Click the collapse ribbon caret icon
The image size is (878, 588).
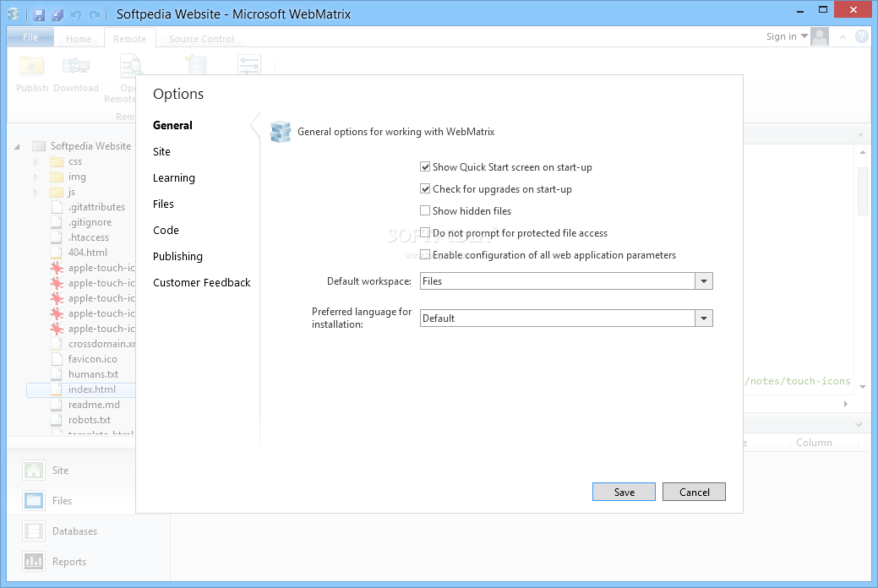(x=843, y=37)
